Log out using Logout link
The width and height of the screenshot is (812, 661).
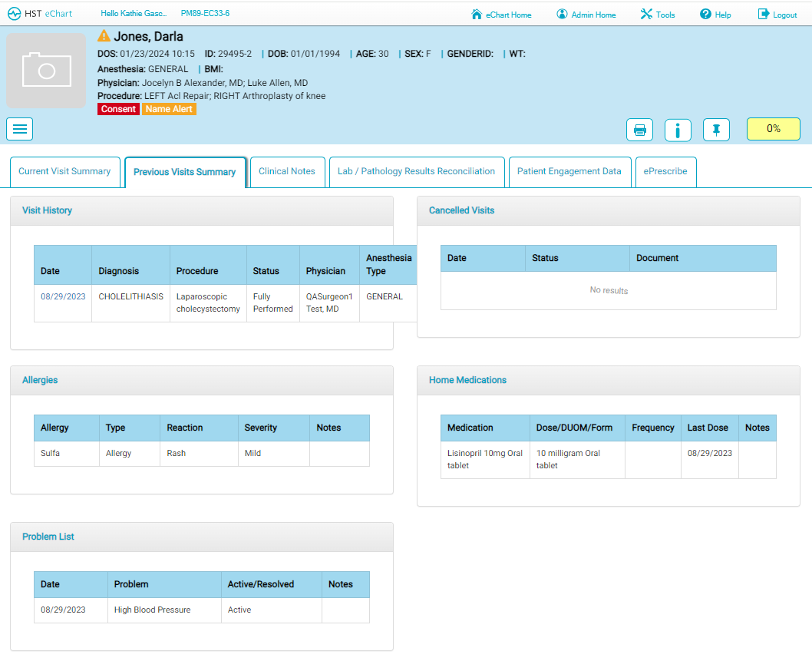[777, 15]
